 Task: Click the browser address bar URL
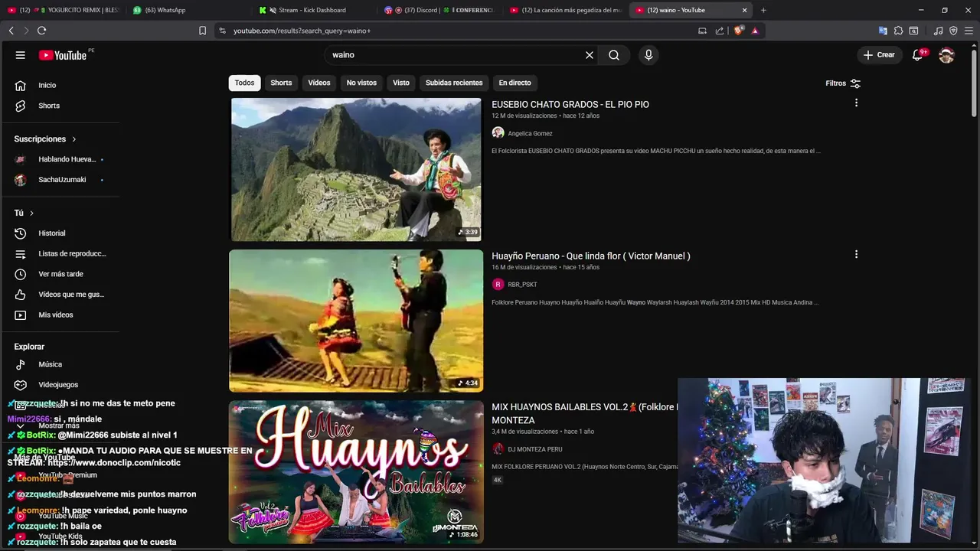pos(302,31)
